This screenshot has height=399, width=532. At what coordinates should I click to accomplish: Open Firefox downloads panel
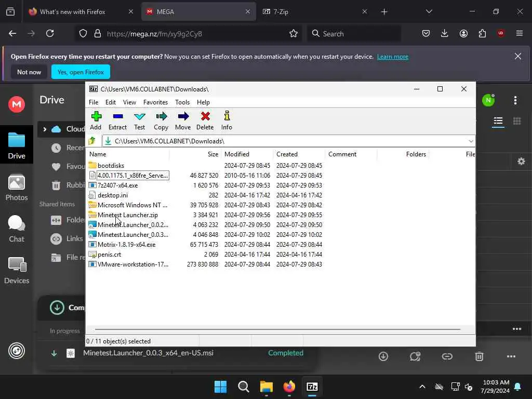tap(445, 33)
